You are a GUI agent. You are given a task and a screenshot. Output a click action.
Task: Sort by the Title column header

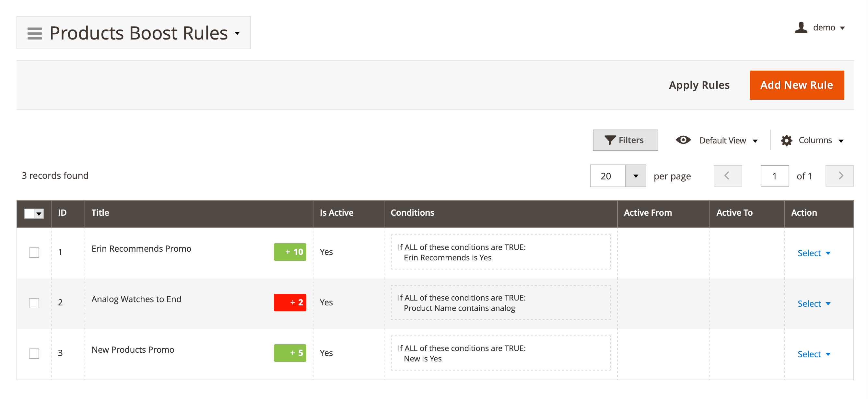click(100, 213)
